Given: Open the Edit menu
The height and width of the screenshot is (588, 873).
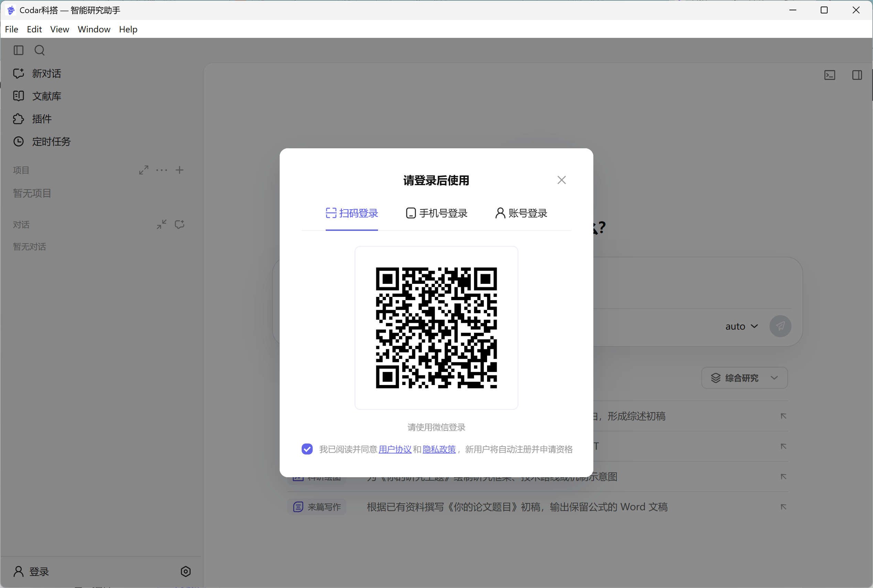Looking at the screenshot, I should click(x=34, y=29).
